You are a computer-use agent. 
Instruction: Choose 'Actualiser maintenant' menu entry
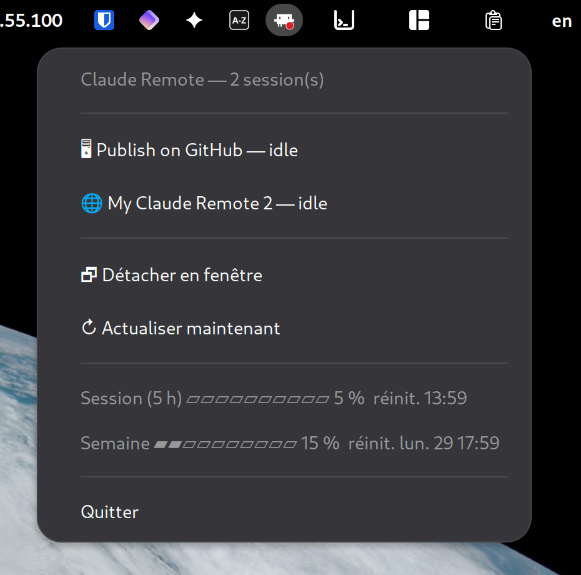(284, 328)
